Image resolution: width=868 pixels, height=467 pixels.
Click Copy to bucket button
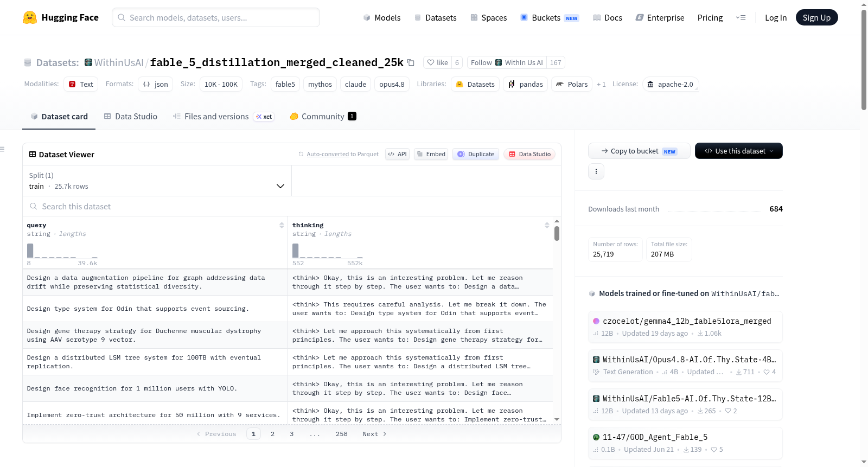coord(639,151)
